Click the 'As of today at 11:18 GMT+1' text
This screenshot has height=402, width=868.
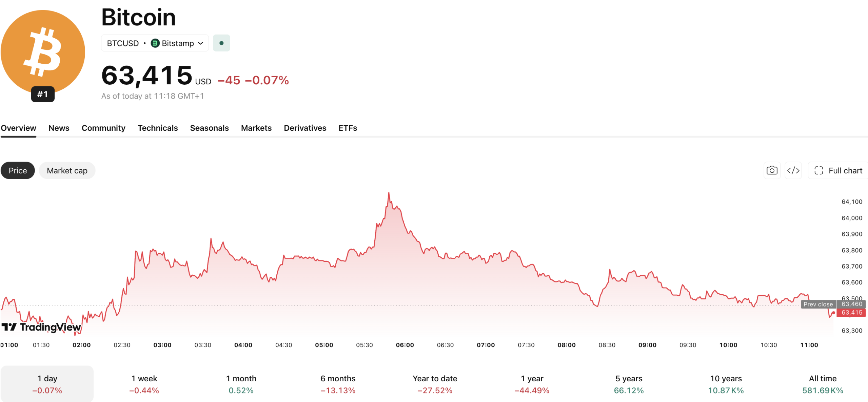153,96
